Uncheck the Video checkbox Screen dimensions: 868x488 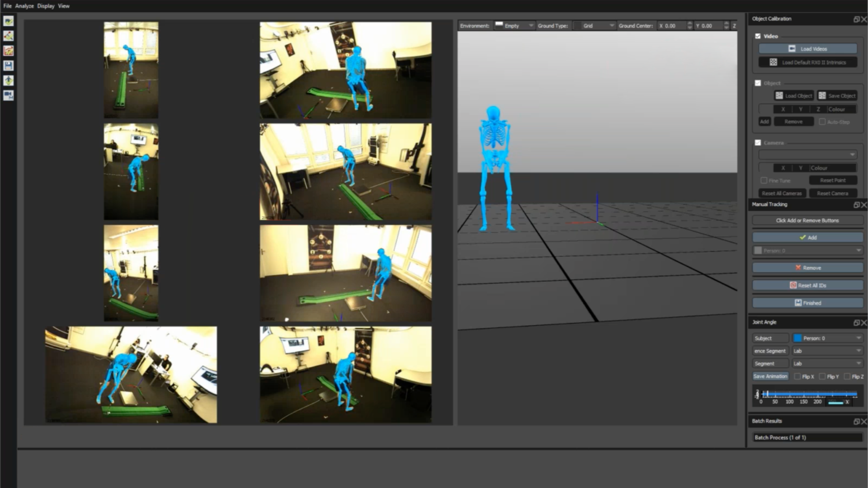(758, 36)
